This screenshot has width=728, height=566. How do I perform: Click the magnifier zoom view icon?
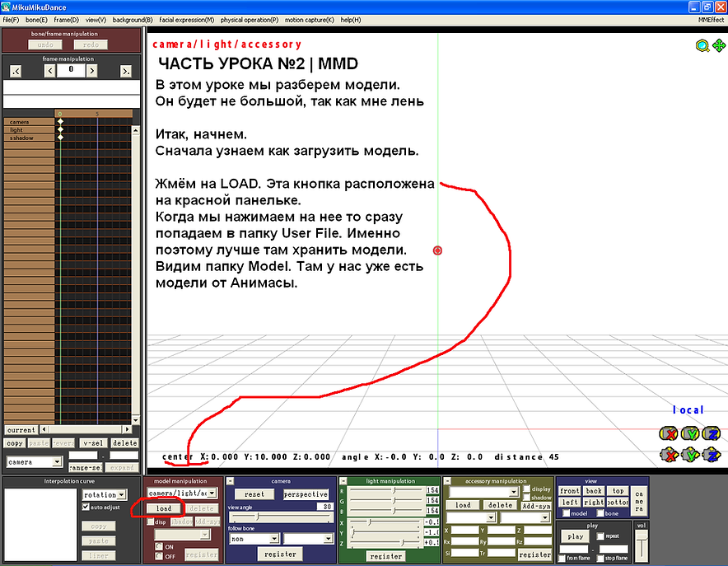702,45
